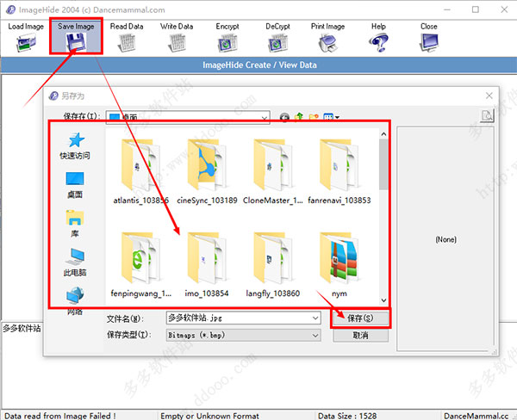Open Network (网络) in places sidebar
The height and width of the screenshot is (420, 517).
tap(75, 300)
